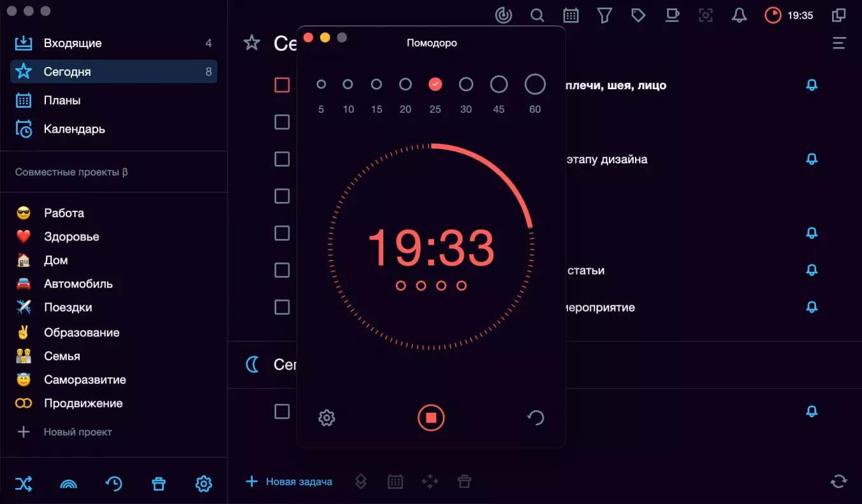The width and height of the screenshot is (862, 504).
Task: Click the running Pomodoro timer 19:35 indicator
Action: [x=789, y=15]
